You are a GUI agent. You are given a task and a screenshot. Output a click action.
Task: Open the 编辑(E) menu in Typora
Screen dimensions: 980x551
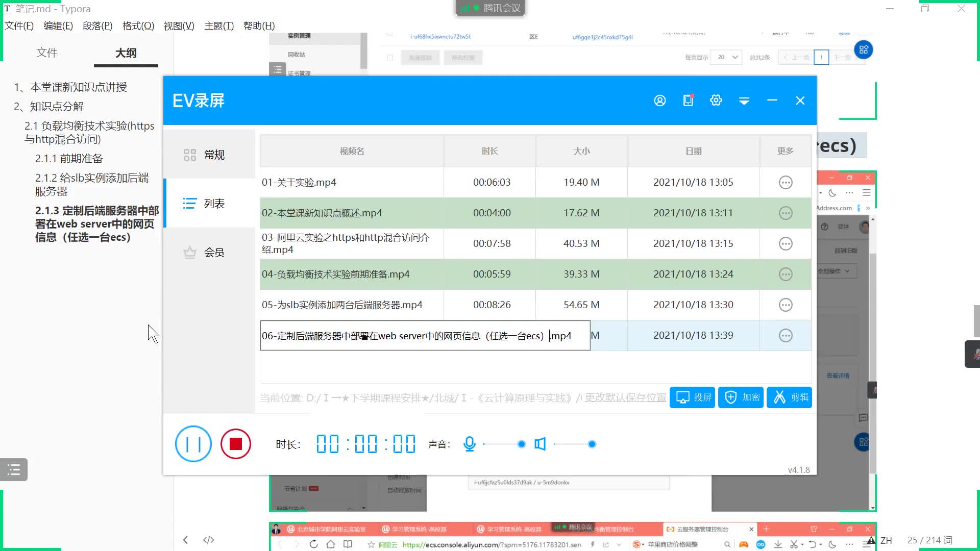click(58, 26)
